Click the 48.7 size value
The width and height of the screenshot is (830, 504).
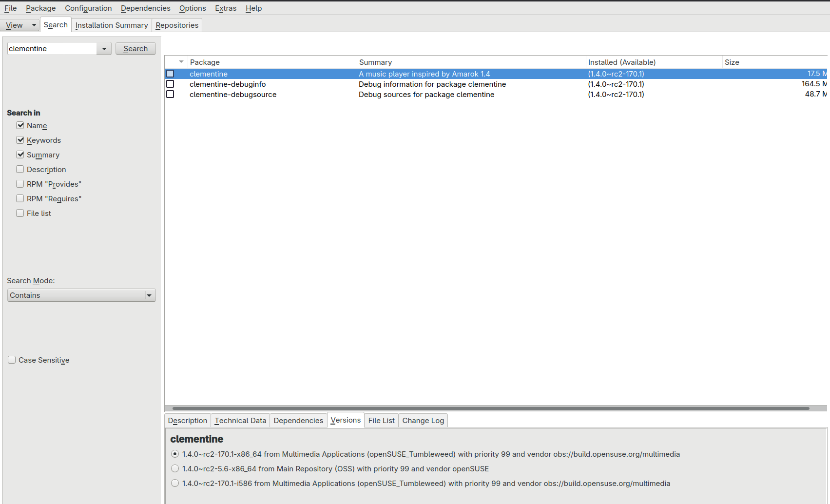[x=815, y=94]
